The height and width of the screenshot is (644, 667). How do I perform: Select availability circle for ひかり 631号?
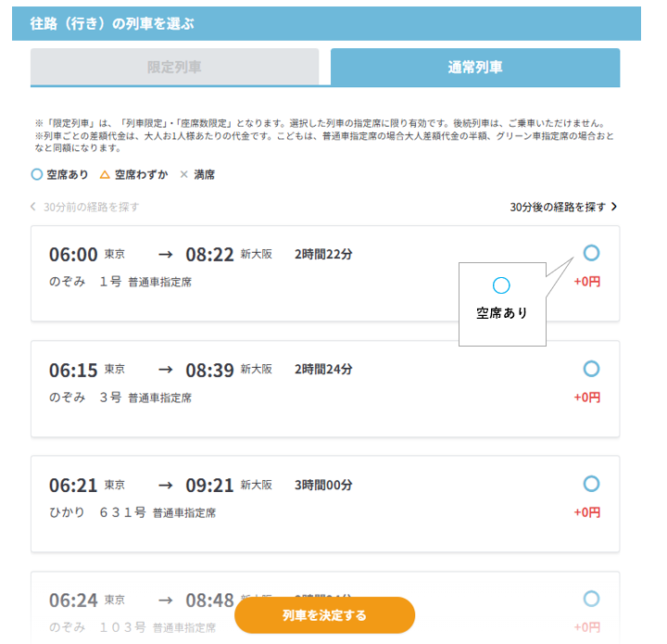pyautogui.click(x=591, y=484)
